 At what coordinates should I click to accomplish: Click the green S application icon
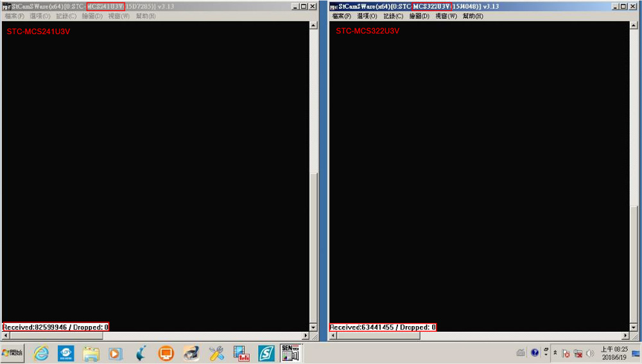(x=266, y=352)
